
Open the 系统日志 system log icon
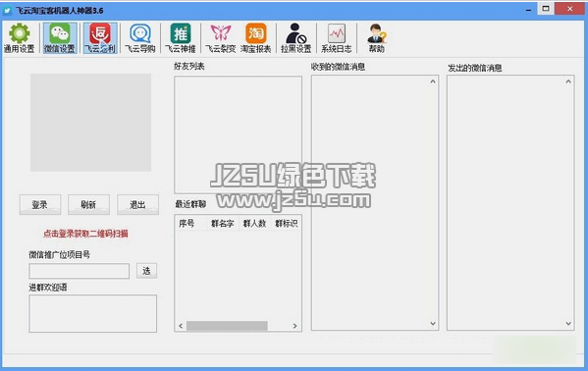click(x=337, y=38)
